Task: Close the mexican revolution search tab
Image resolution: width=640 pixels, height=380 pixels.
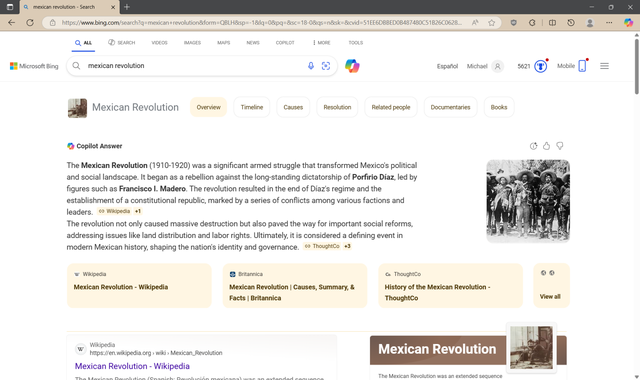Action: [x=113, y=7]
